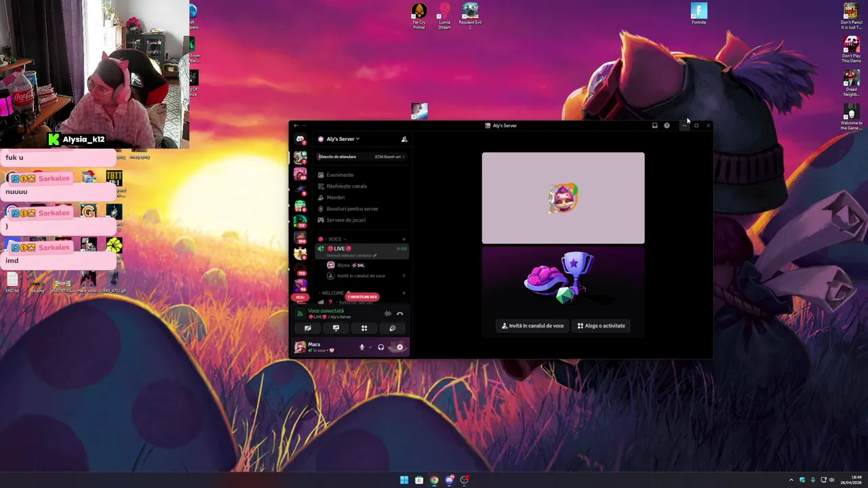Jump to 7 mențiuni noi pill

click(362, 297)
